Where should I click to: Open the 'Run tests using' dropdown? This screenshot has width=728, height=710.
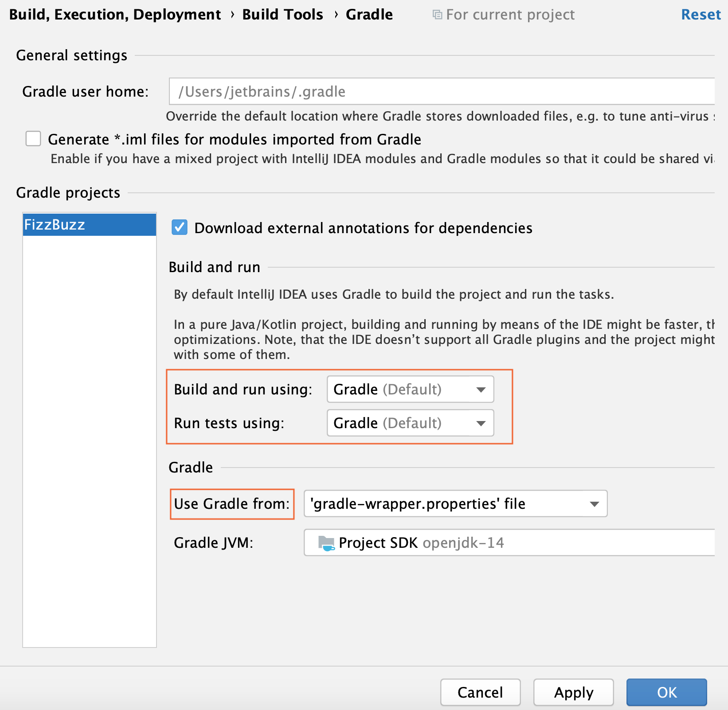click(410, 423)
